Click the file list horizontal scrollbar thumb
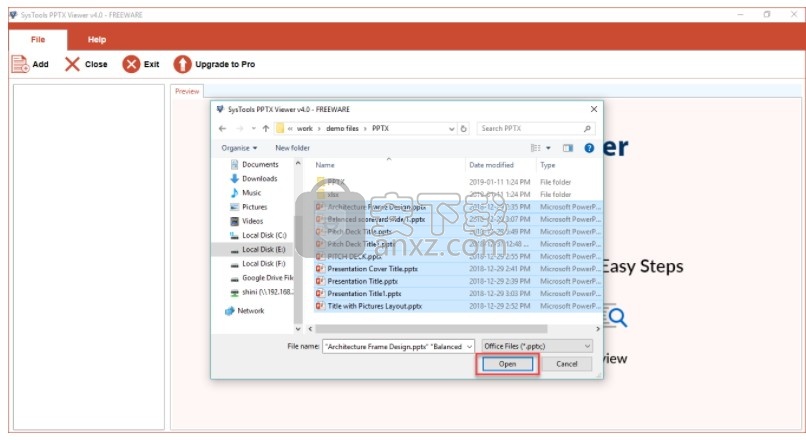The width and height of the screenshot is (806, 440). coord(431,328)
